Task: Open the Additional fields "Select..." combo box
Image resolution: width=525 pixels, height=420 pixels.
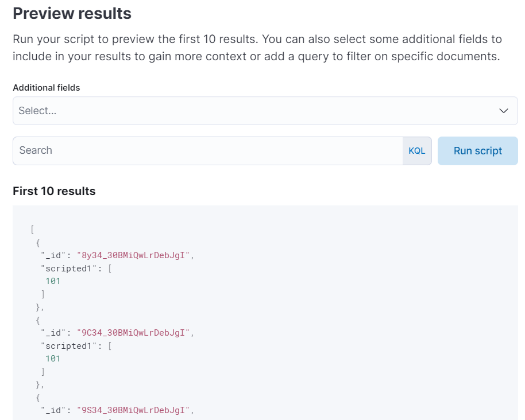Action: point(253,111)
